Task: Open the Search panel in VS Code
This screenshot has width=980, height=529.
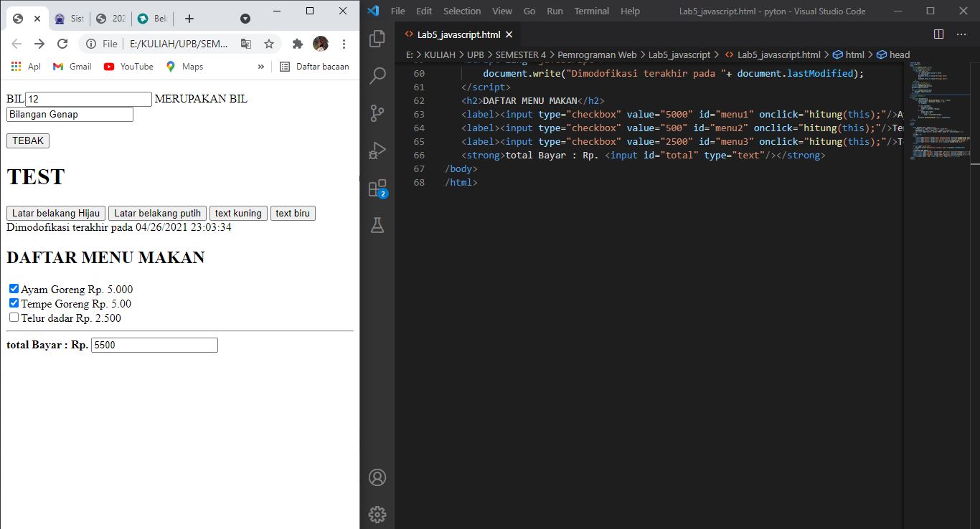Action: 377,75
